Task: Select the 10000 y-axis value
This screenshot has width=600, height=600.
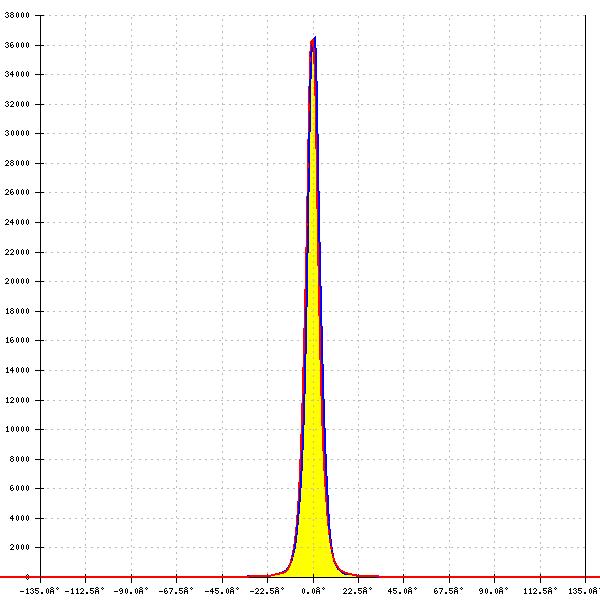Action: click(x=17, y=429)
